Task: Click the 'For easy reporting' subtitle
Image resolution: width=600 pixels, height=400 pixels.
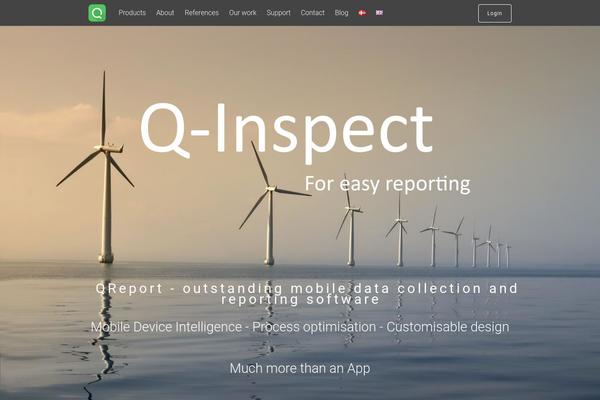Action: (388, 184)
